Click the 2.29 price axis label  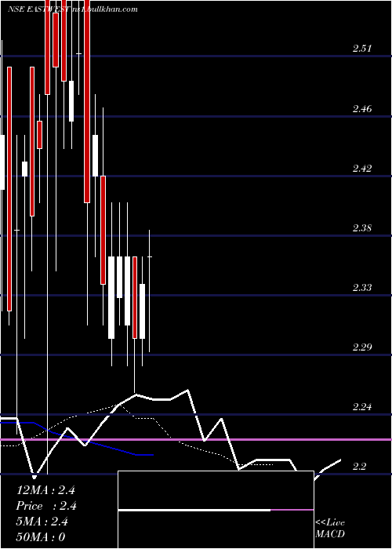[361, 347]
